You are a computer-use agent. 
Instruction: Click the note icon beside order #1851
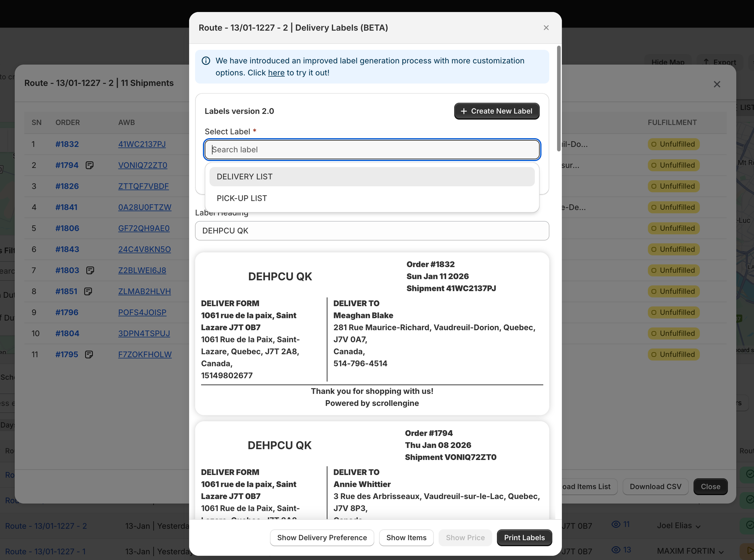point(88,291)
